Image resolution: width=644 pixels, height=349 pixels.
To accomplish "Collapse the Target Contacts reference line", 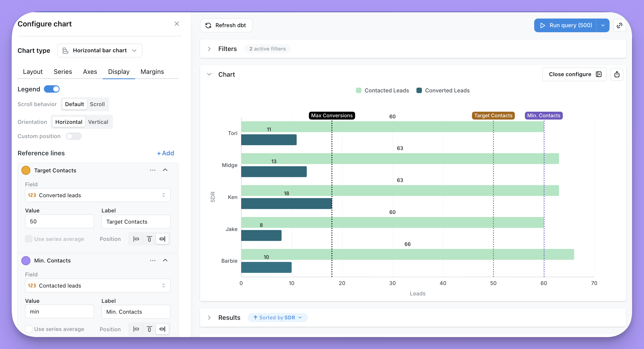I will click(165, 170).
